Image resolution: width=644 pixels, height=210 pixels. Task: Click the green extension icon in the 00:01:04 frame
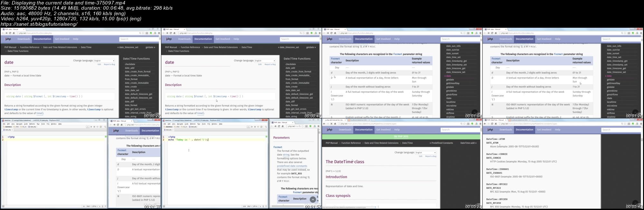point(472,33)
